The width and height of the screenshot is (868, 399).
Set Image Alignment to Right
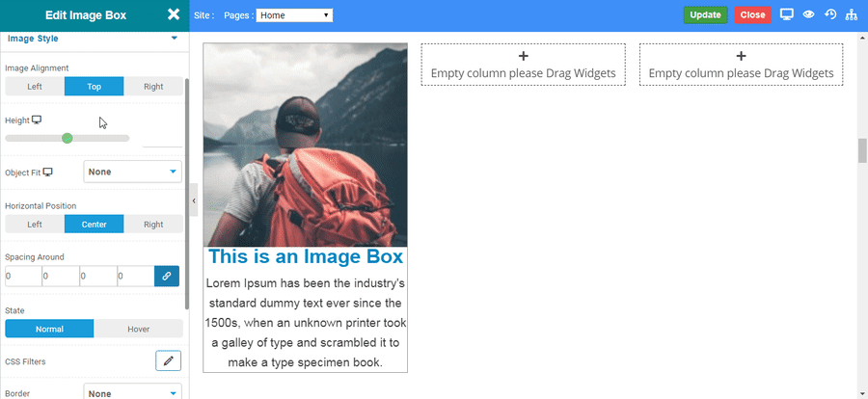[x=153, y=87]
